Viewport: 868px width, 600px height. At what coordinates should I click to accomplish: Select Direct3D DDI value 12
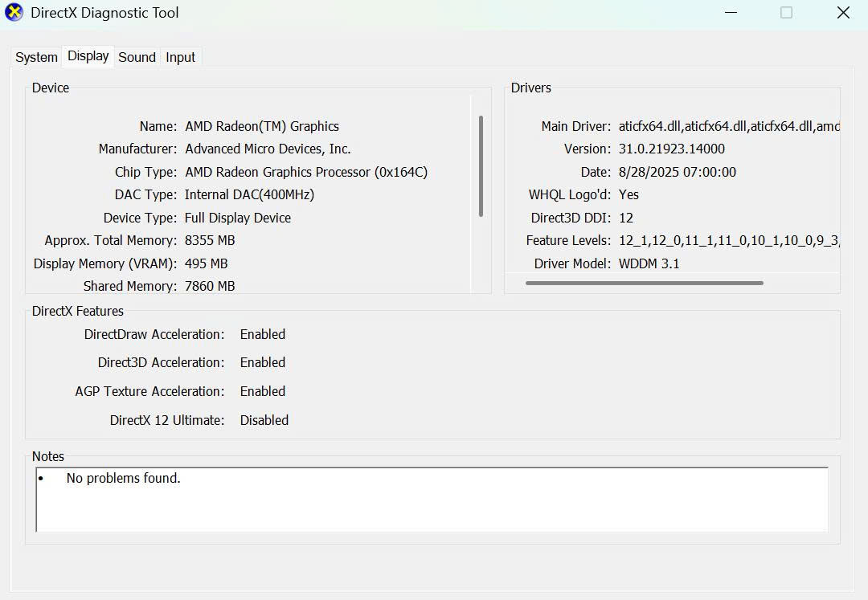click(625, 218)
